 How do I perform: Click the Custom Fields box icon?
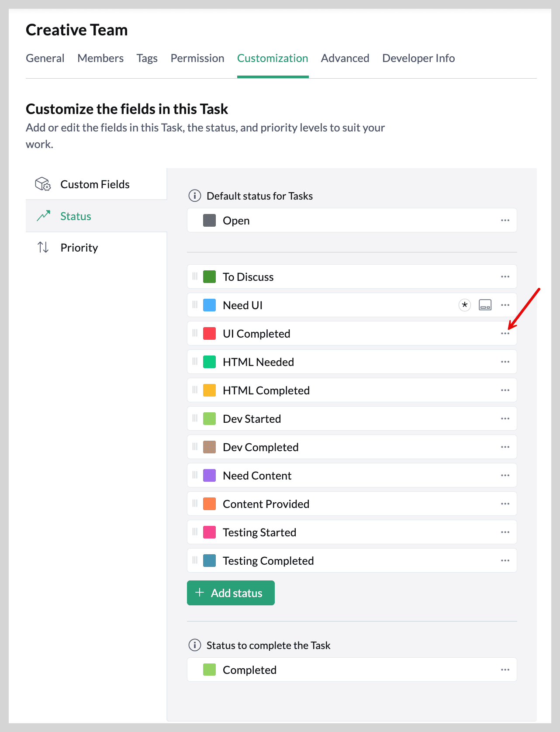click(43, 184)
